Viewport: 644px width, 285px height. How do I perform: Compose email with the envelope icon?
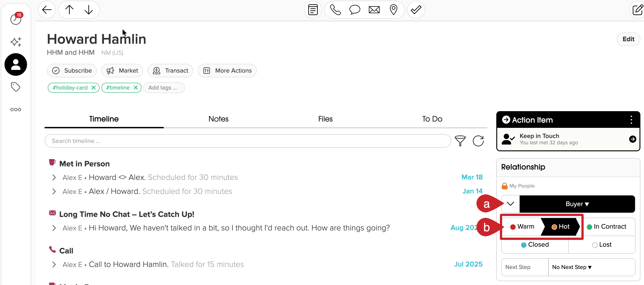374,10
